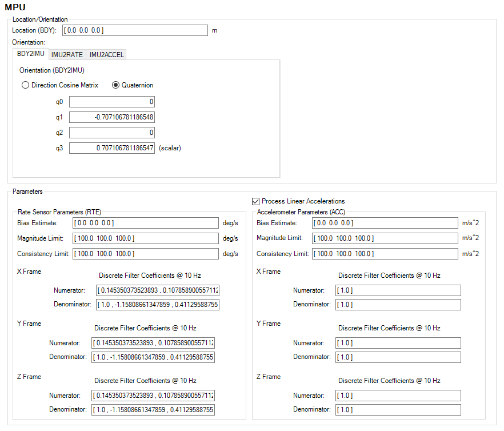
Task: Click the accelerometer Consistency Limit field
Action: coord(386,254)
